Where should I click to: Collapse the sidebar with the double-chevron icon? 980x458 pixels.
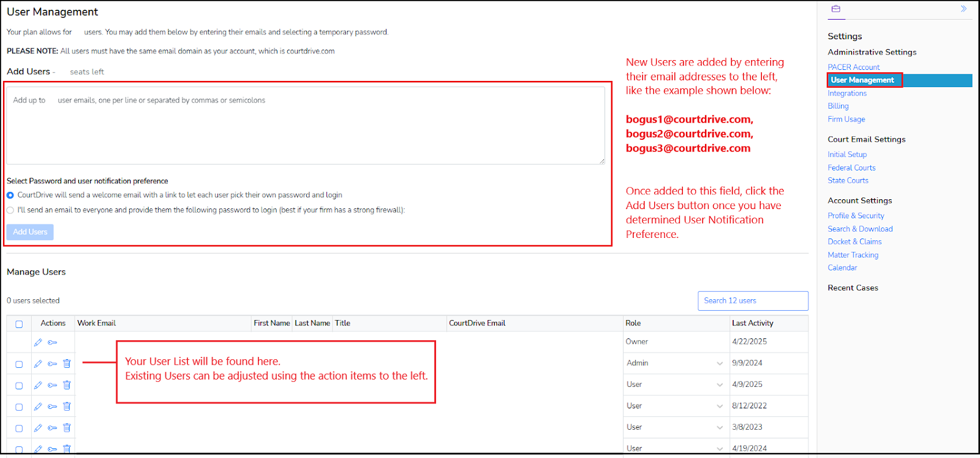[963, 9]
